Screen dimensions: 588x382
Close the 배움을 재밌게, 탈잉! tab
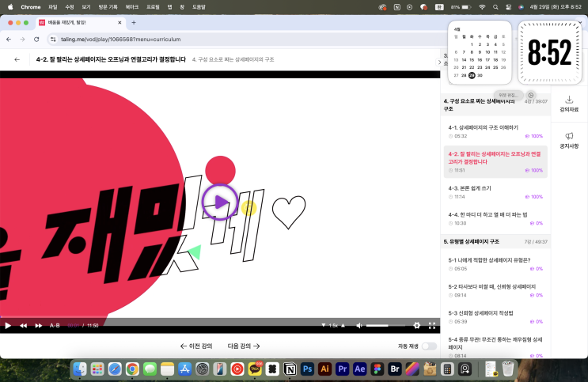click(x=119, y=22)
